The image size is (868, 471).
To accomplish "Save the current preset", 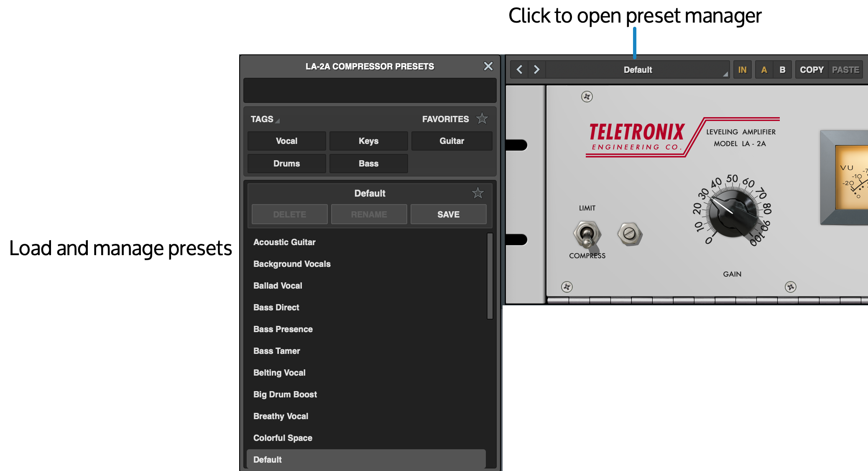I will pyautogui.click(x=448, y=214).
